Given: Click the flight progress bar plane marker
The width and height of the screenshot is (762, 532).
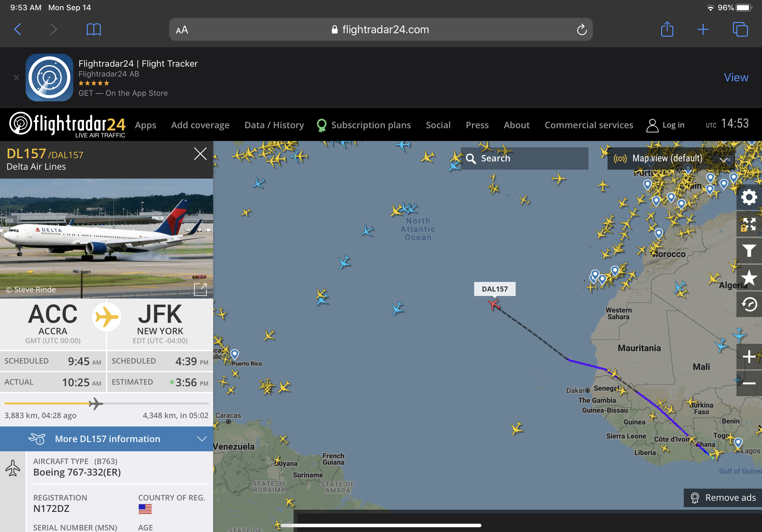Looking at the screenshot, I should pyautogui.click(x=96, y=404).
